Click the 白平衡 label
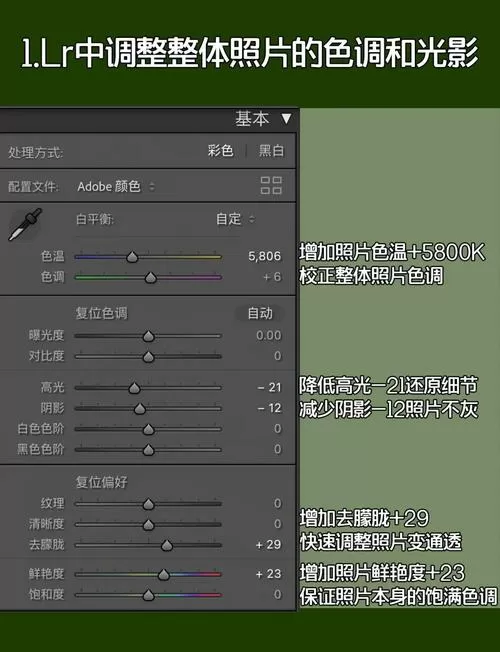Viewport: 500px width, 652px height. pyautogui.click(x=95, y=219)
